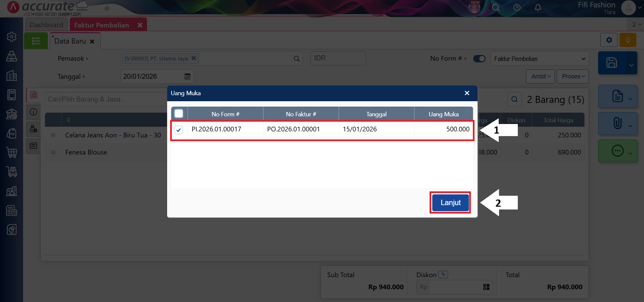The width and height of the screenshot is (644, 302).
Task: Select the Data Baru tab
Action: coord(70,41)
